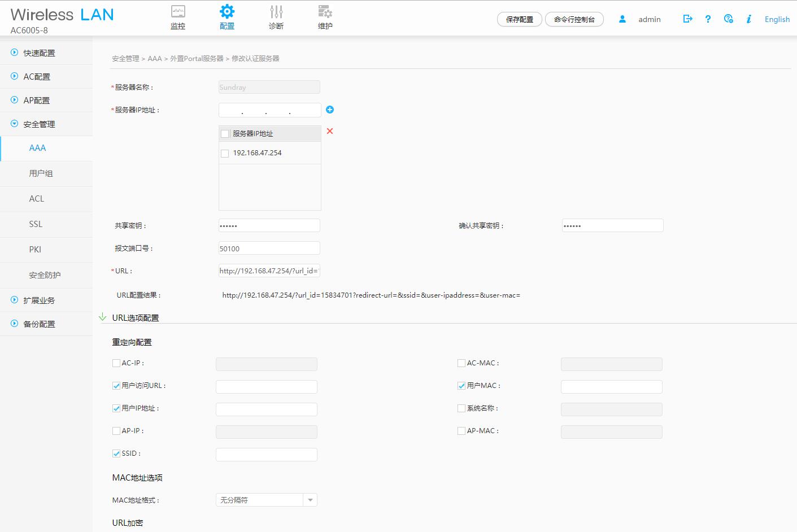Enable AP-MAC checkbox

pos(461,431)
